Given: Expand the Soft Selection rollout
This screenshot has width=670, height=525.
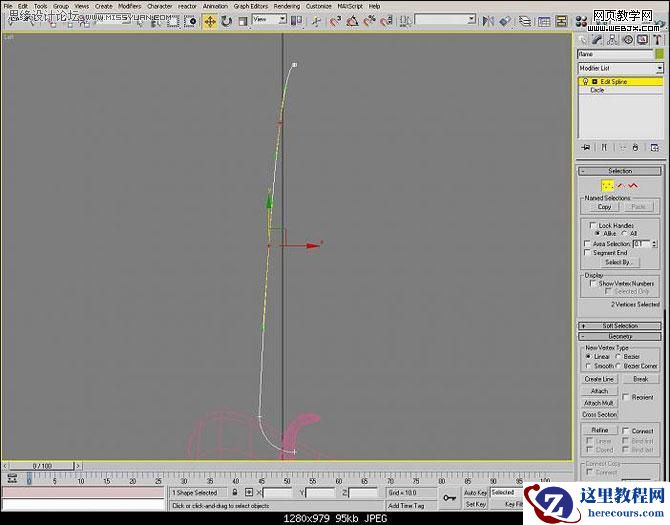Looking at the screenshot, I should point(620,325).
